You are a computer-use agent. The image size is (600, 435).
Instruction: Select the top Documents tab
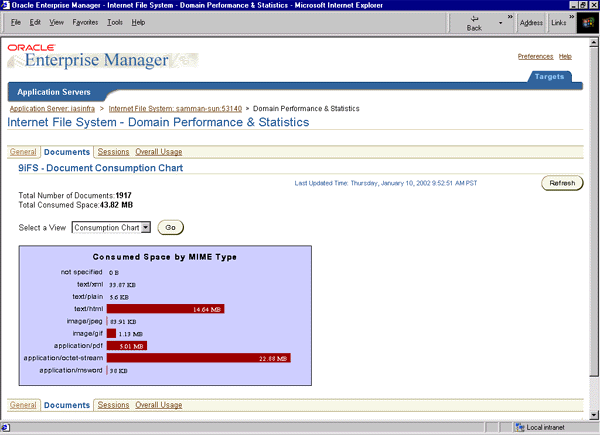click(x=67, y=152)
